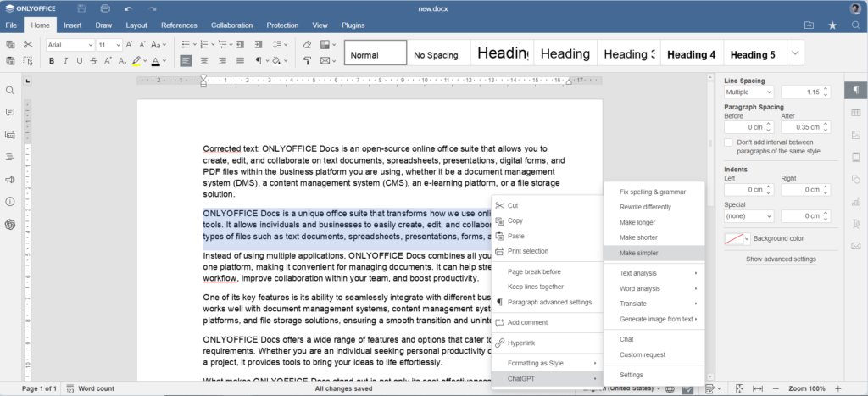Screen dimensions: 868x396
Task: Click the Cut scissors icon in toolbar
Action: click(x=28, y=45)
